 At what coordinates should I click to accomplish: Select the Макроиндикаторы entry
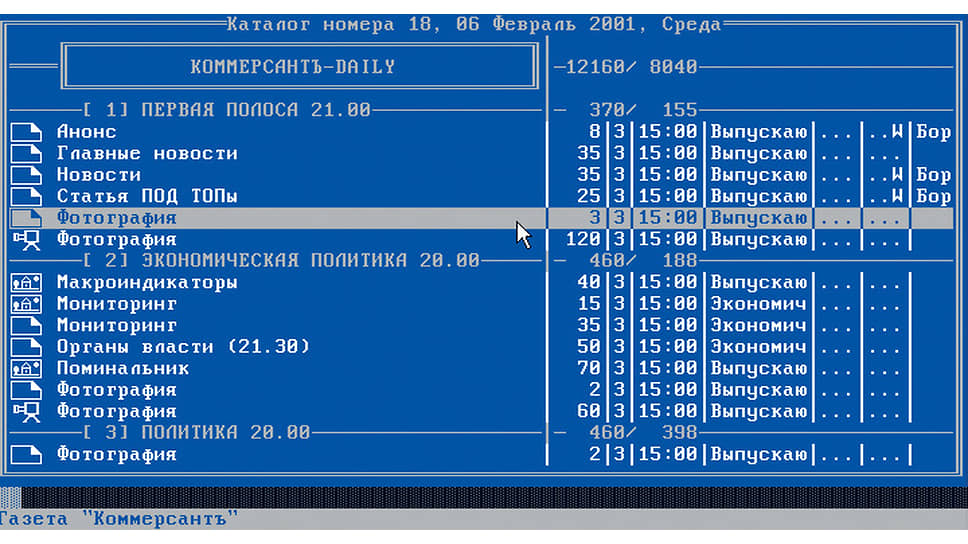pyautogui.click(x=147, y=283)
